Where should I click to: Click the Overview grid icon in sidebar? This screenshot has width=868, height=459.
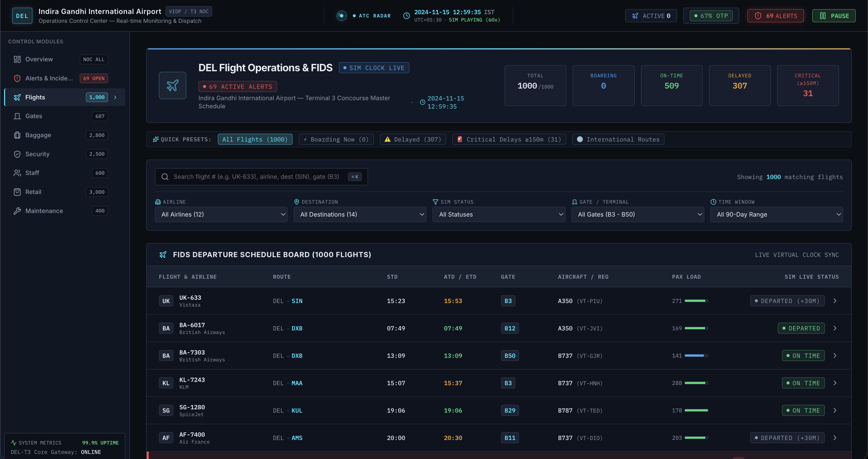(17, 59)
